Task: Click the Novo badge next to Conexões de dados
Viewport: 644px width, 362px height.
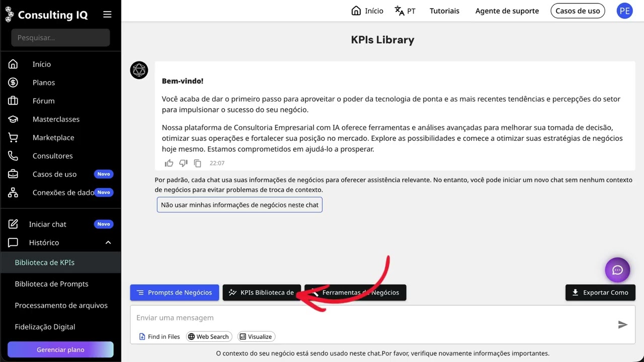Action: 104,193
